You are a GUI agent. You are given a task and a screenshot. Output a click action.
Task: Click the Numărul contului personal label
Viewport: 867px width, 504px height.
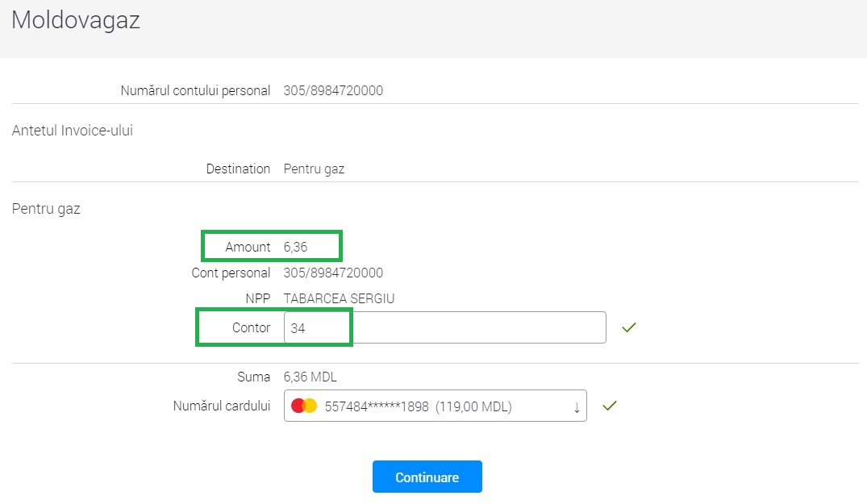click(x=195, y=90)
